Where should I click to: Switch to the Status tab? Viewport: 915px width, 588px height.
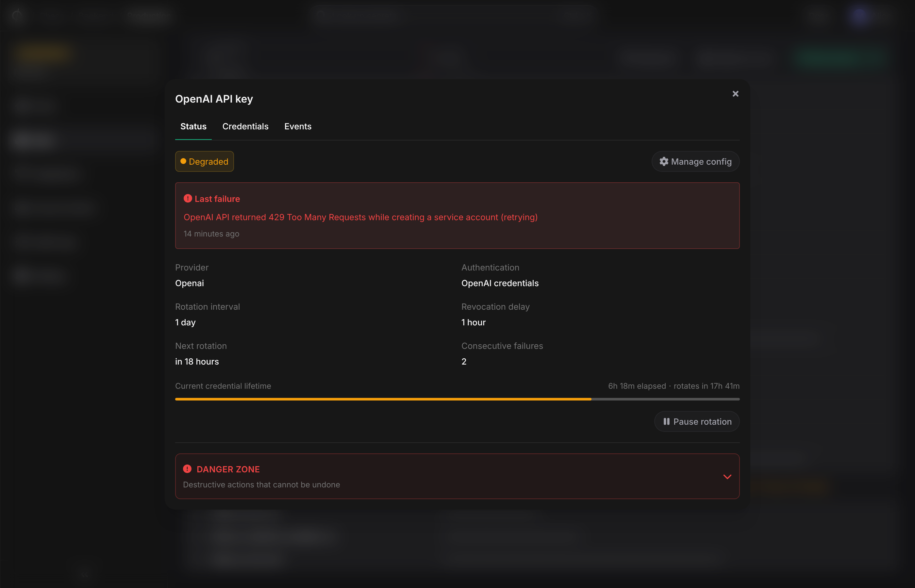[x=193, y=126]
